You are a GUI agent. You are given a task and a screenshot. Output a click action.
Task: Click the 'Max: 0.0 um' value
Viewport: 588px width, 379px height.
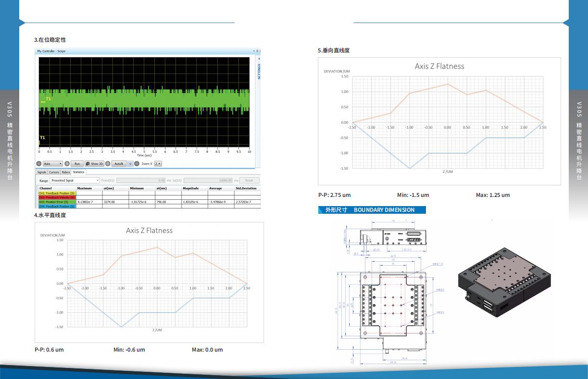(207, 350)
